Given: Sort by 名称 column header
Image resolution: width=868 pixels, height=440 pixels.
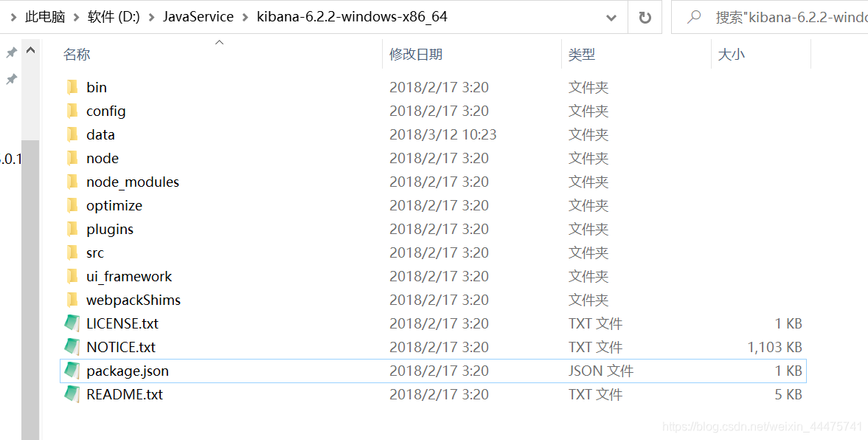Looking at the screenshot, I should [77, 55].
